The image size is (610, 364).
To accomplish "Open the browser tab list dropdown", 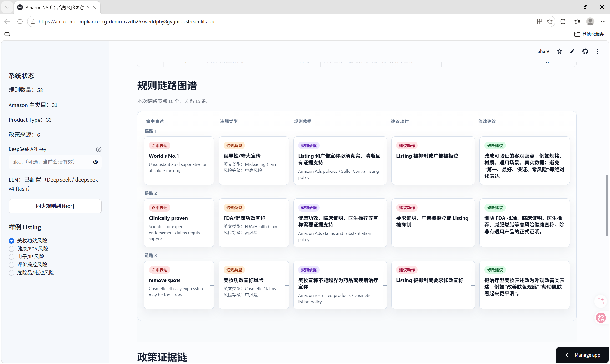I will [x=7, y=7].
